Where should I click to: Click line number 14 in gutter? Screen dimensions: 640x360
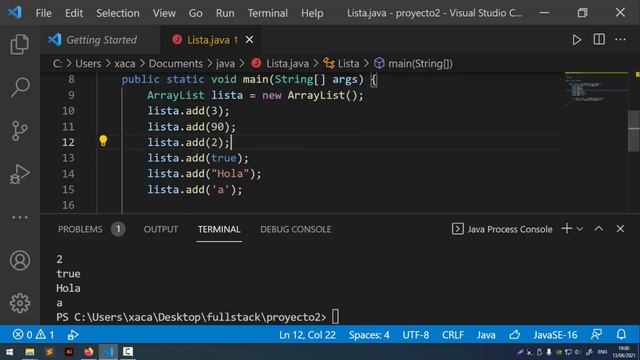[68, 174]
